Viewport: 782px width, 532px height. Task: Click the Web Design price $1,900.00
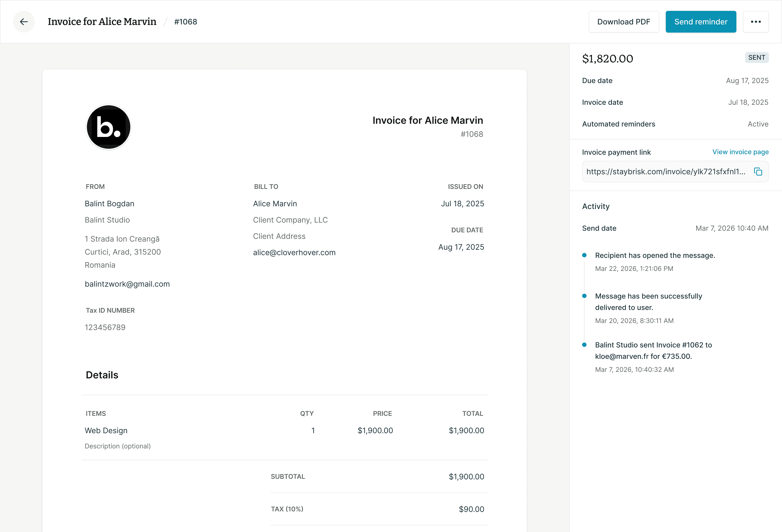(x=375, y=430)
